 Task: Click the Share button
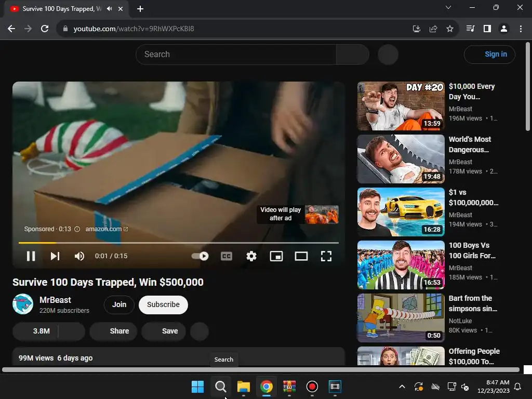point(113,331)
